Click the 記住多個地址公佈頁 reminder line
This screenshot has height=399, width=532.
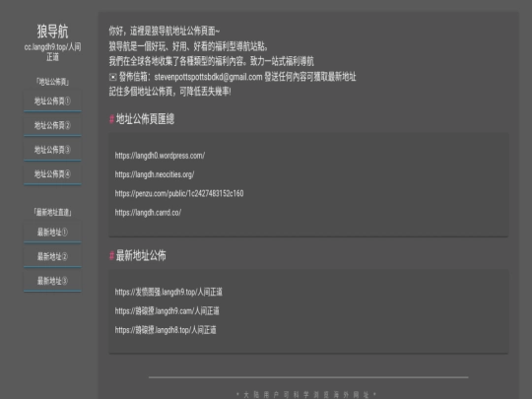[x=170, y=92]
